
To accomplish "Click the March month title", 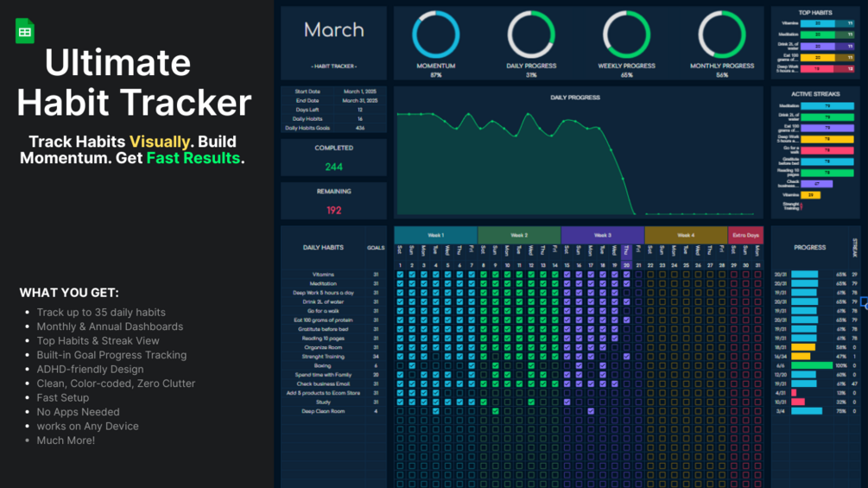I will [333, 30].
